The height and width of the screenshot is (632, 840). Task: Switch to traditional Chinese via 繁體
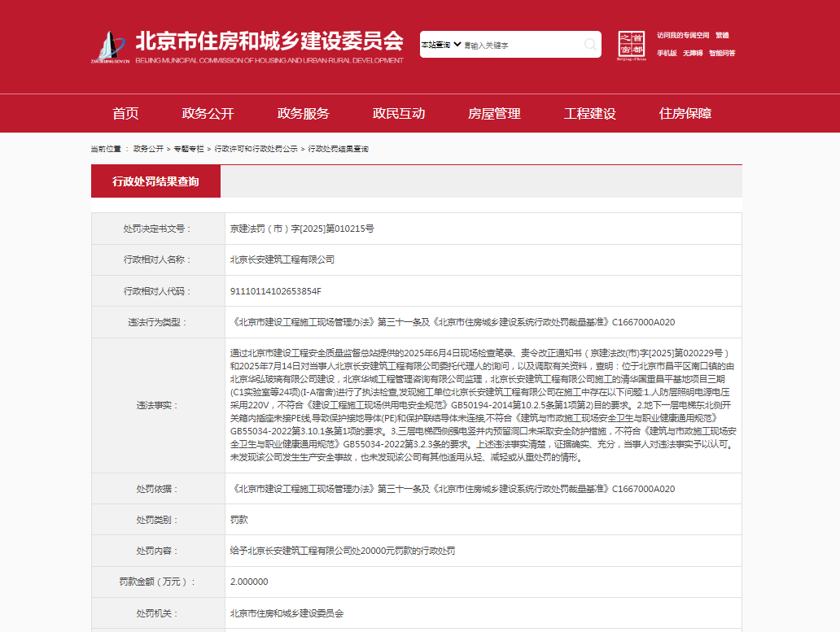click(722, 36)
